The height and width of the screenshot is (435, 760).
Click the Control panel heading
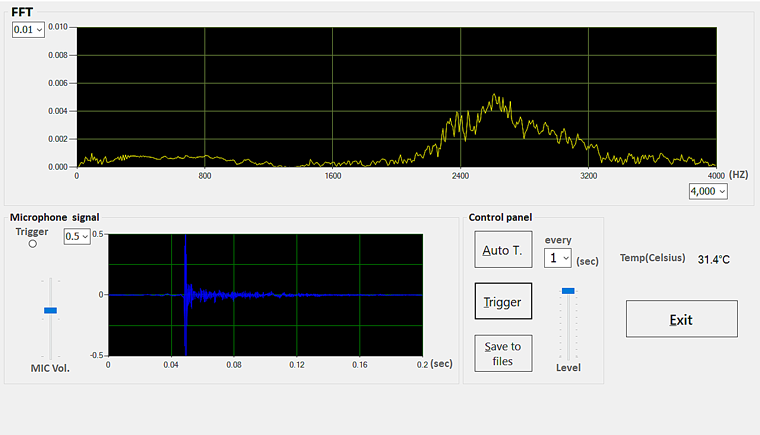500,217
